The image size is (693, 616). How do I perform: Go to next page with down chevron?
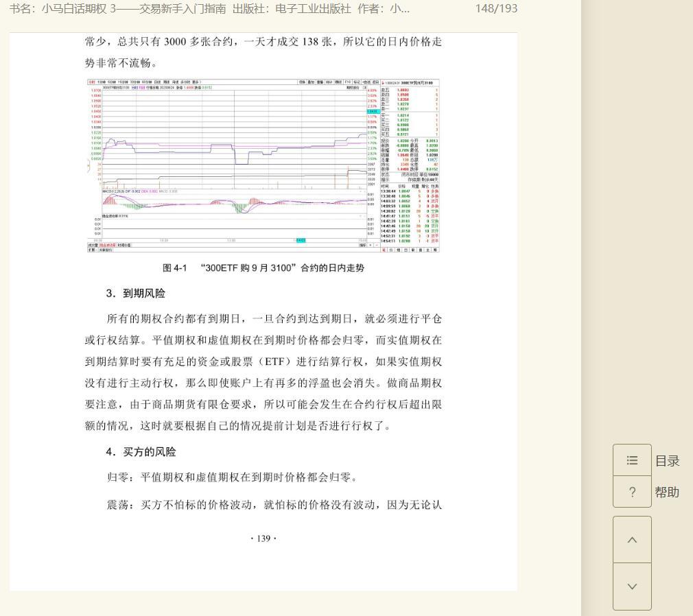pos(632,587)
